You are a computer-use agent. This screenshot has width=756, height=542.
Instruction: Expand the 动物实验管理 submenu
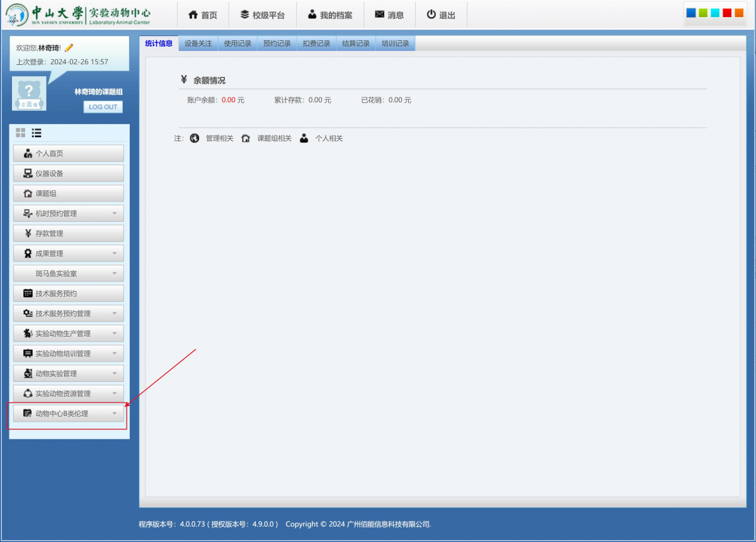coord(114,374)
